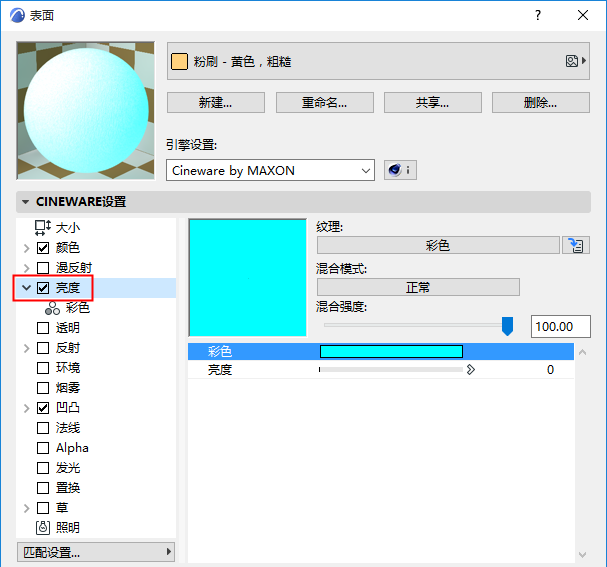Viewport: 607px width, 567px height.
Task: Enable the 法线 checkbox
Action: coord(43,428)
